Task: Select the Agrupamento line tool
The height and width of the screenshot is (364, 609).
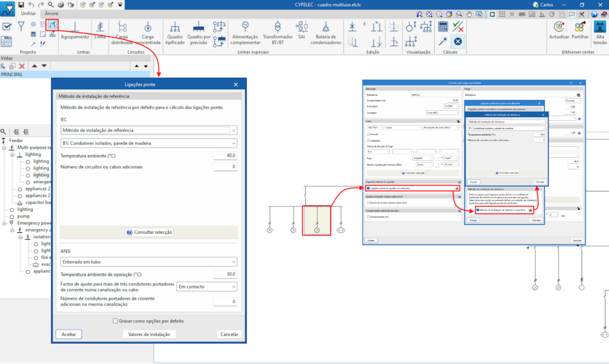Action: 75,30
